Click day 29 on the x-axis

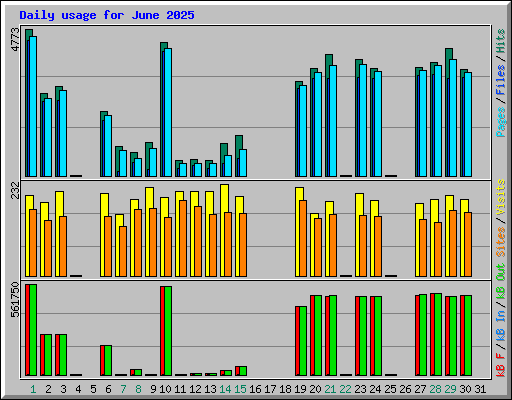[450, 389]
